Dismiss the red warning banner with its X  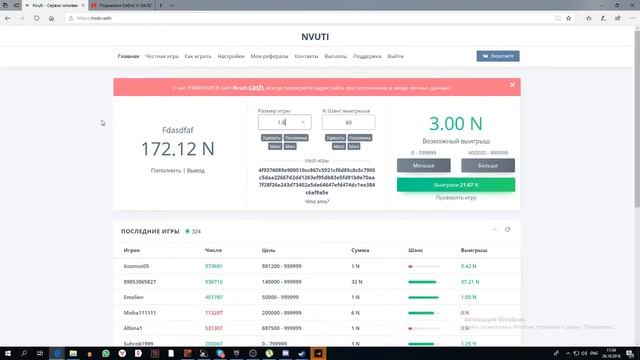[512, 85]
